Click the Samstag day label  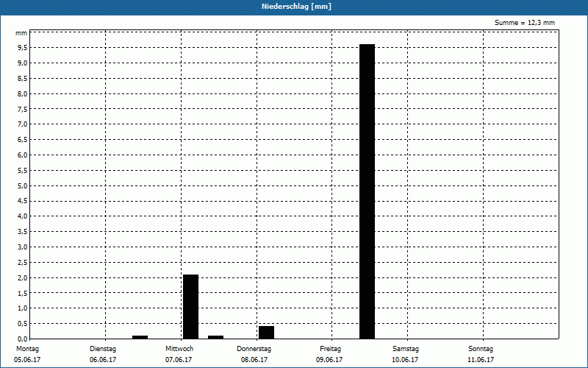click(406, 349)
